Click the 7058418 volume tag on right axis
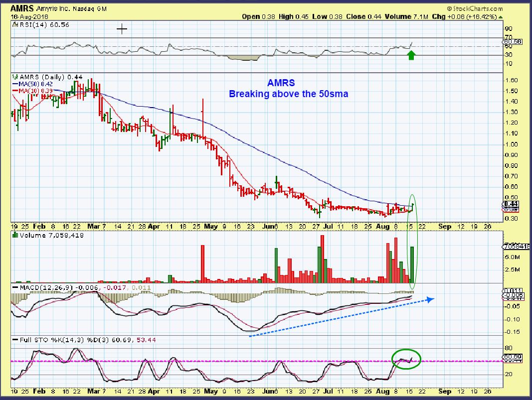The image size is (532, 400). (x=517, y=247)
